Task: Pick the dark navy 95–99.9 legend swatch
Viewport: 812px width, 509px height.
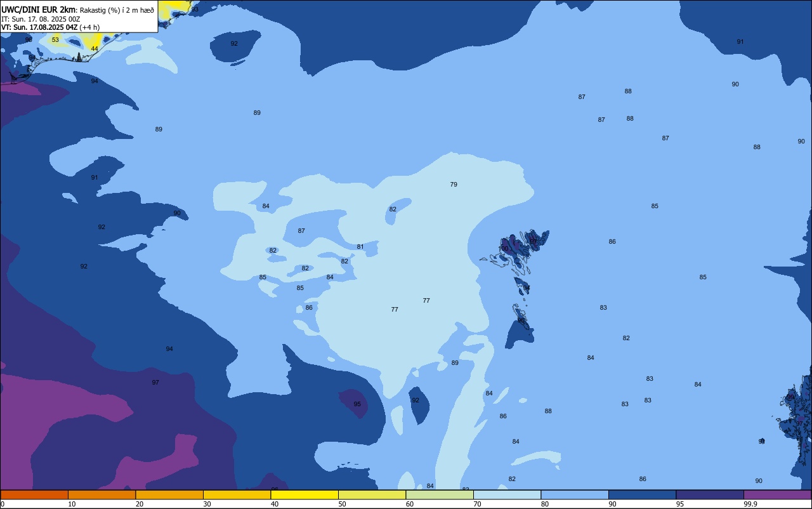Action: 710,494
